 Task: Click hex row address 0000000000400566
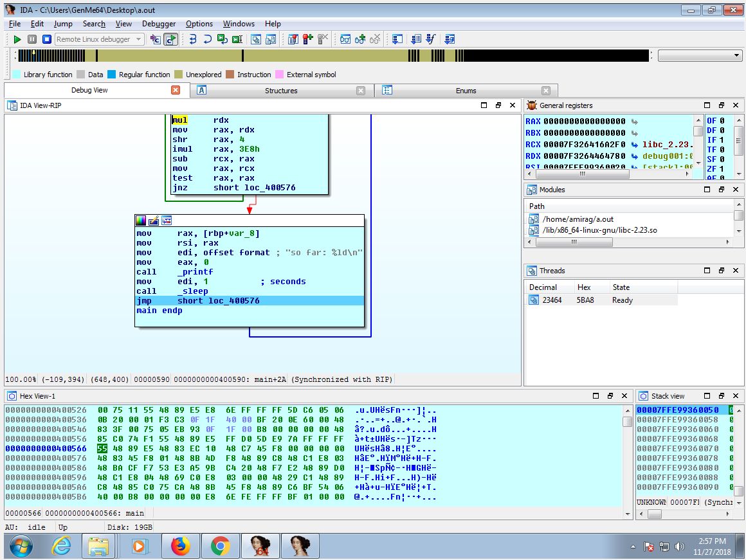pyautogui.click(x=46, y=449)
